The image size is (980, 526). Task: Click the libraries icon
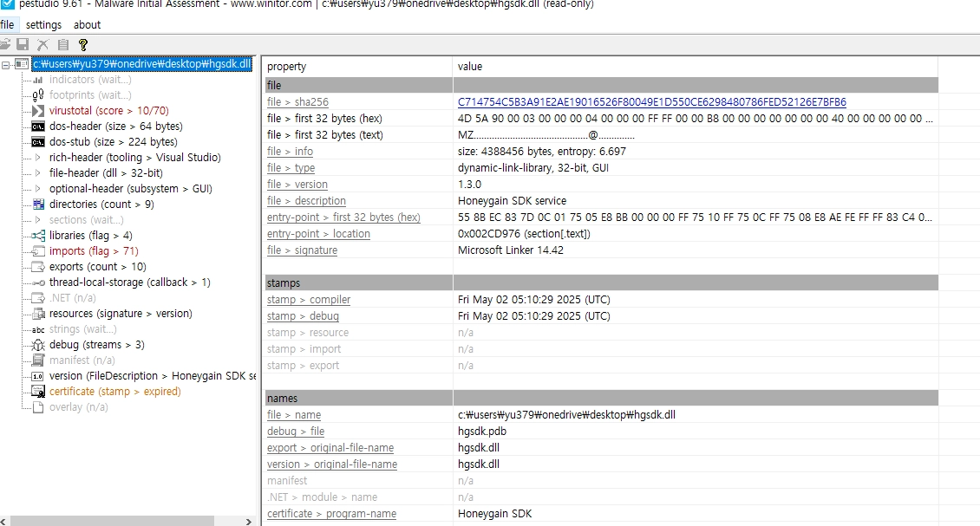38,236
